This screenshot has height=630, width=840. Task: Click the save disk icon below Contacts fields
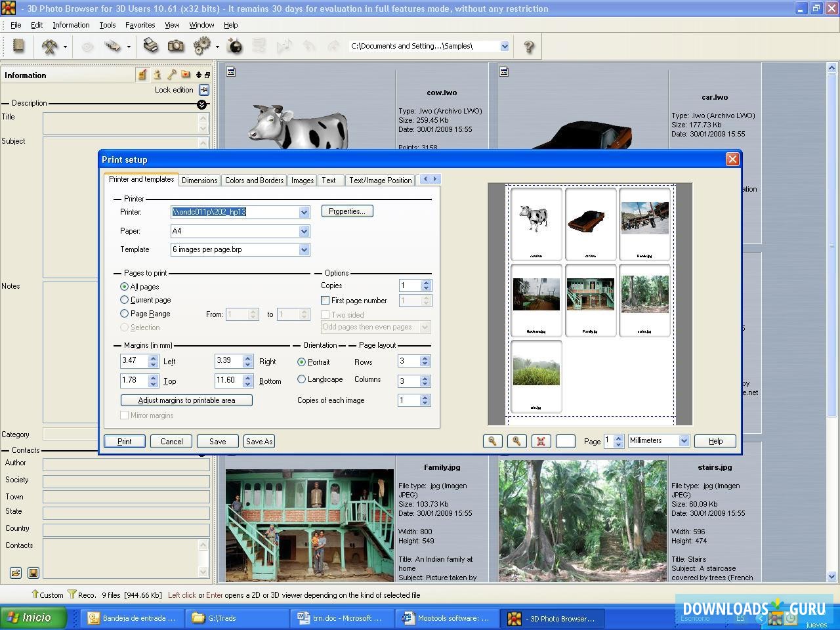pos(33,573)
